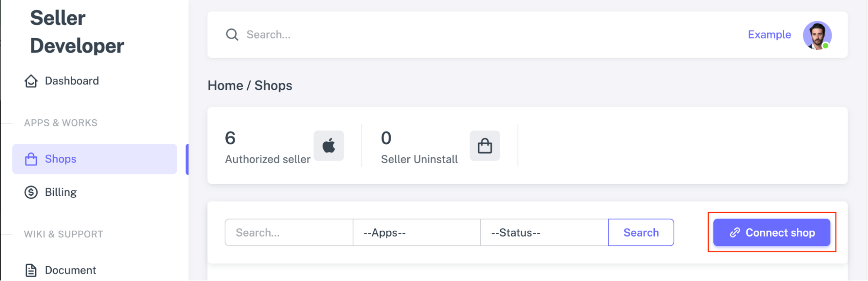The width and height of the screenshot is (868, 281).
Task: Open the --Status-- dropdown
Action: coord(544,232)
